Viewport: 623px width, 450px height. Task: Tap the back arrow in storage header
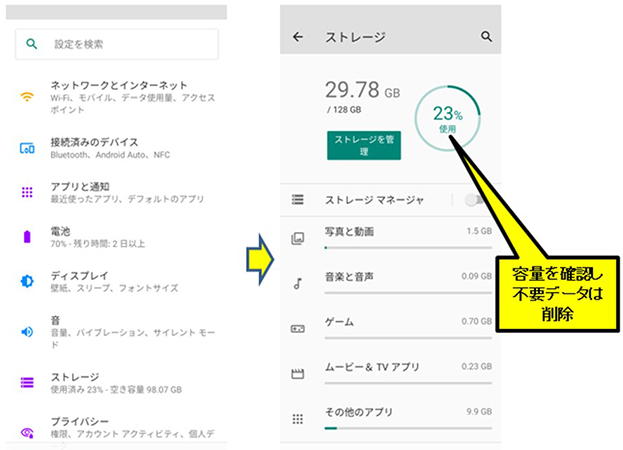click(297, 37)
